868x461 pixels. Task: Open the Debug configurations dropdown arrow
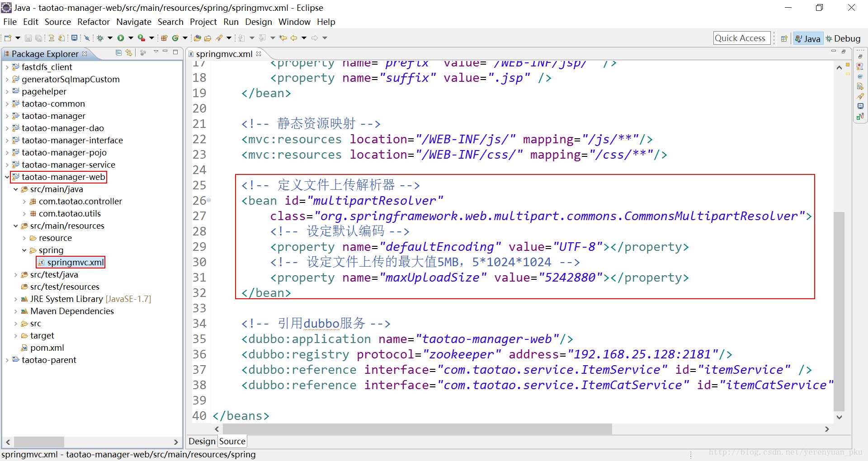click(x=110, y=38)
